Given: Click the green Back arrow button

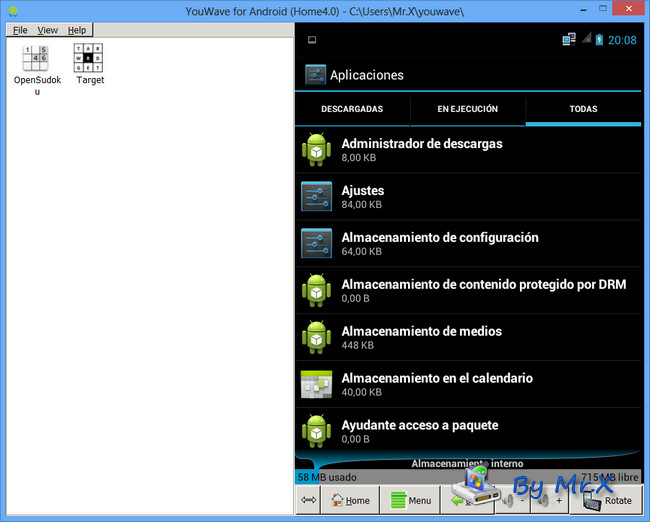Looking at the screenshot, I should pos(468,500).
